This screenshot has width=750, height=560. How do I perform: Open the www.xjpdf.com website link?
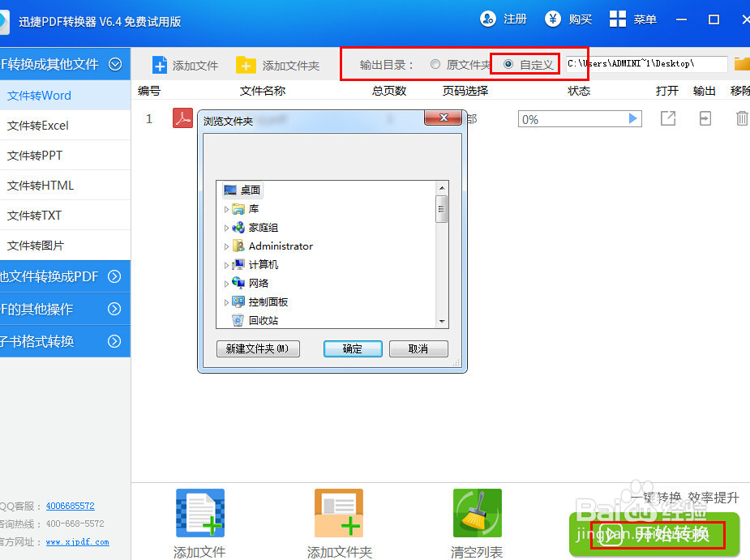click(78, 542)
